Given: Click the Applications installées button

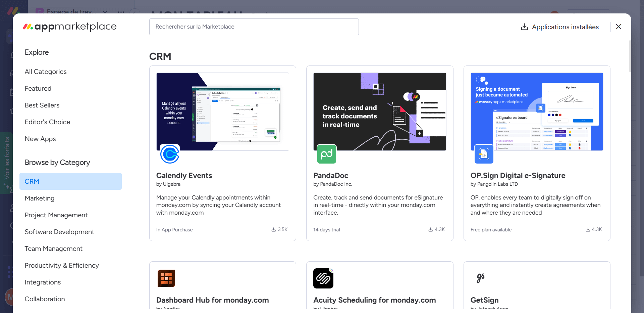Looking at the screenshot, I should 565,27.
